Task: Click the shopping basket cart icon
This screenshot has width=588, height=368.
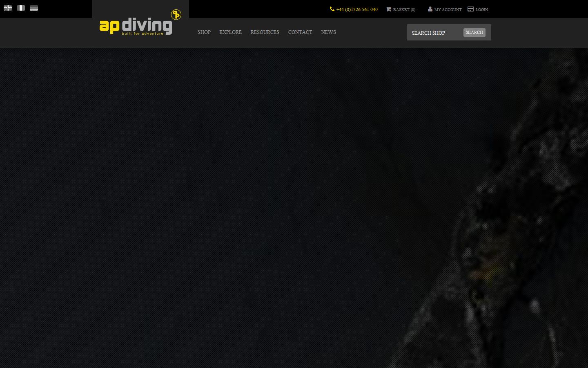Action: 389,9
